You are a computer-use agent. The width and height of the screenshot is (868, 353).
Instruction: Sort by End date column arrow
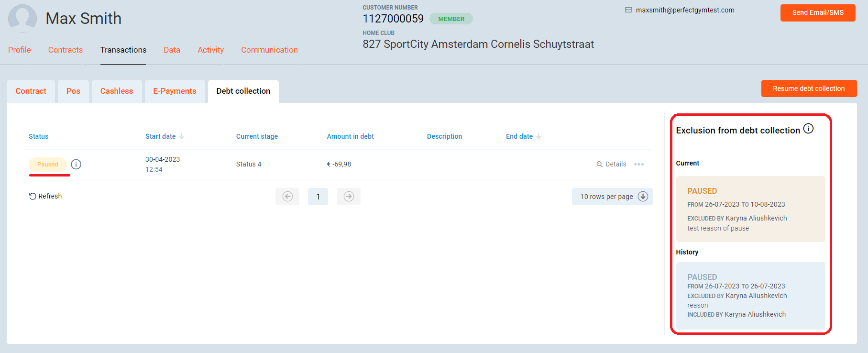(539, 136)
